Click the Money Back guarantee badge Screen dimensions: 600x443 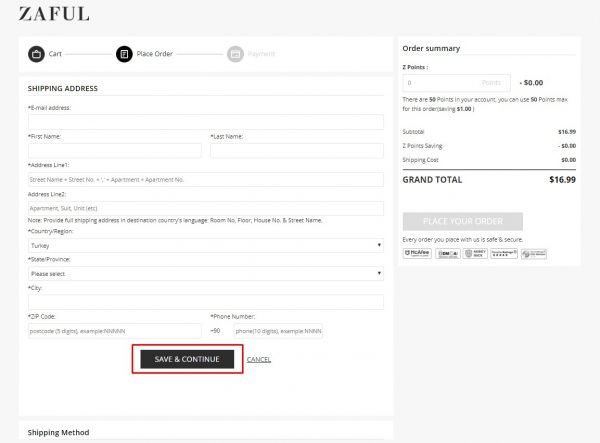pyautogui.click(x=475, y=253)
